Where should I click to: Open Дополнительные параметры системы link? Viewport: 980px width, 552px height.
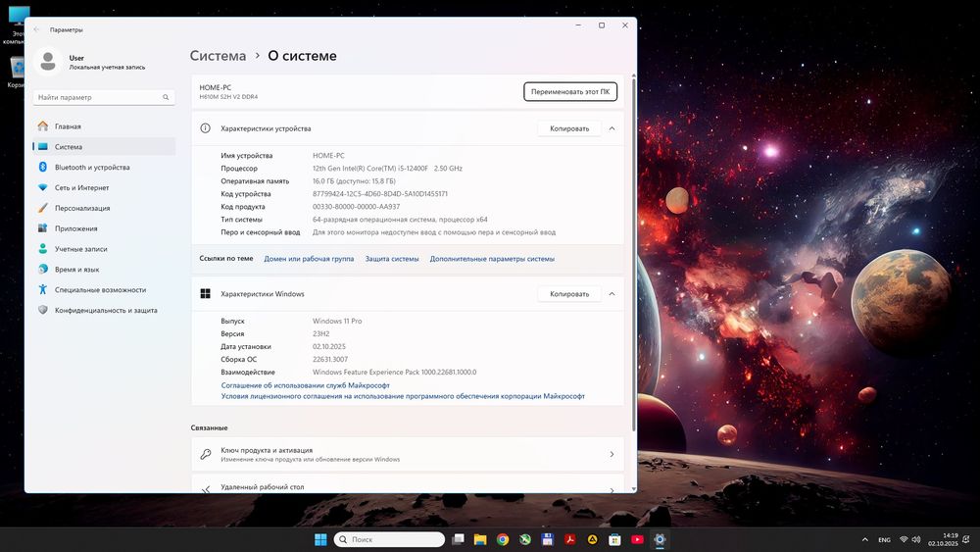coord(492,259)
